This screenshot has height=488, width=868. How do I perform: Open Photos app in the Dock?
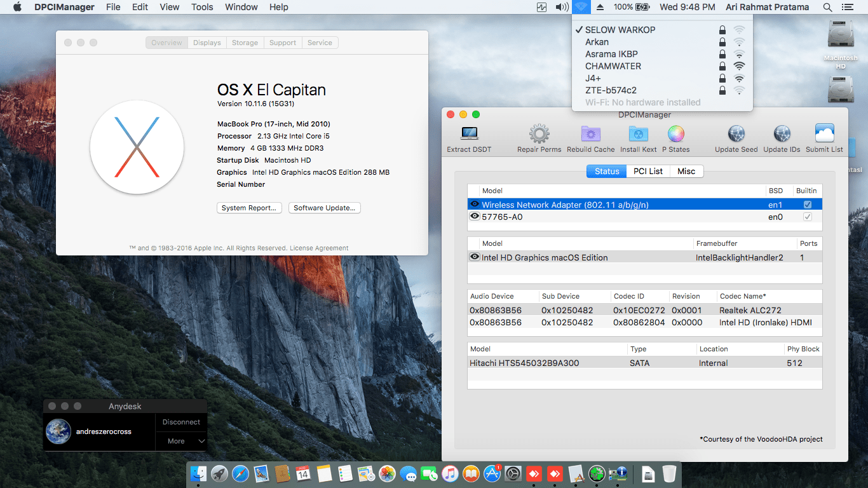tap(388, 473)
